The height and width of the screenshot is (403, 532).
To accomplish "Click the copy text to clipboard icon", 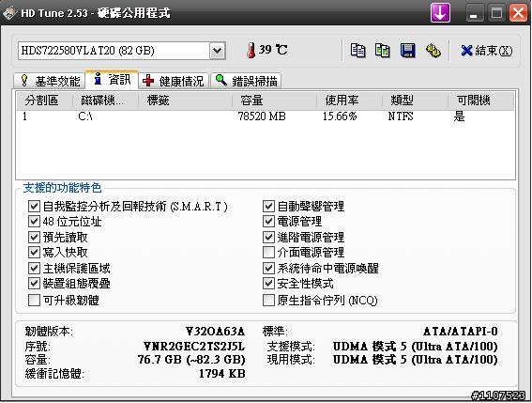I will [357, 51].
